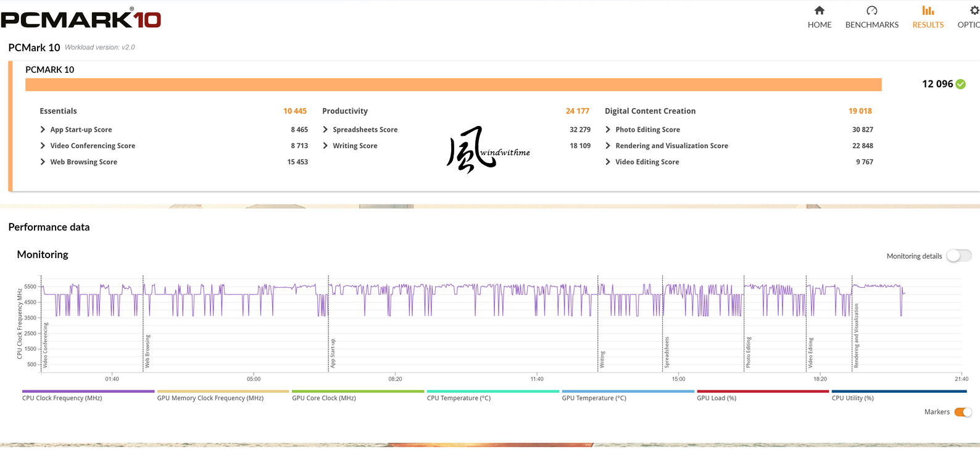The width and height of the screenshot is (980, 457).
Task: Click the PCMark 10 logo
Action: click(x=81, y=19)
